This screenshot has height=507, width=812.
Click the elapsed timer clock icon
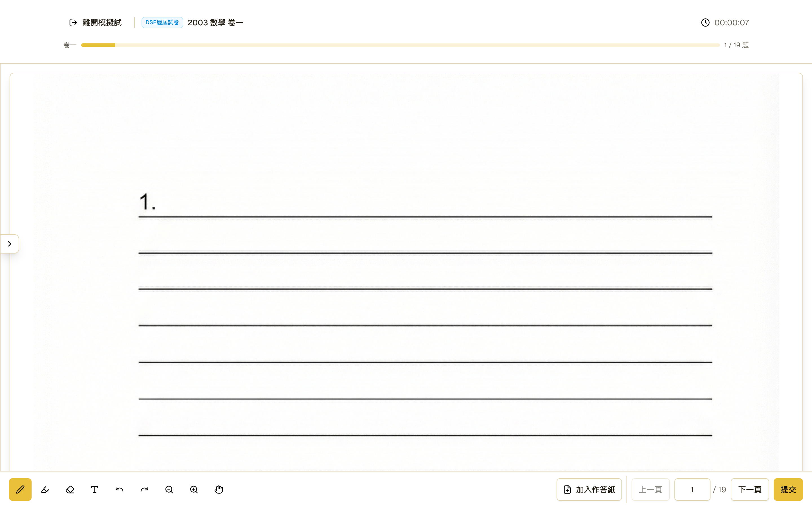pos(705,23)
